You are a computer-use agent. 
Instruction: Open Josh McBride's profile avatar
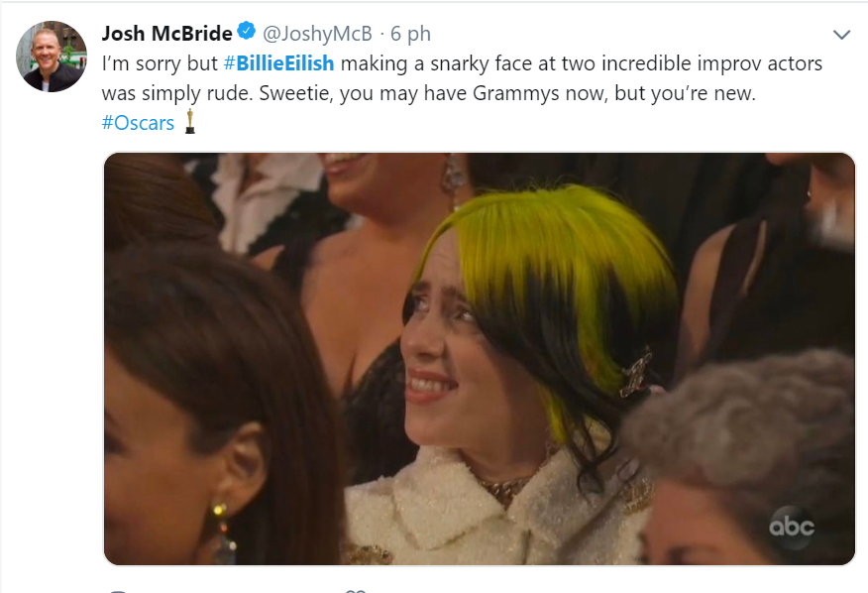52,56
